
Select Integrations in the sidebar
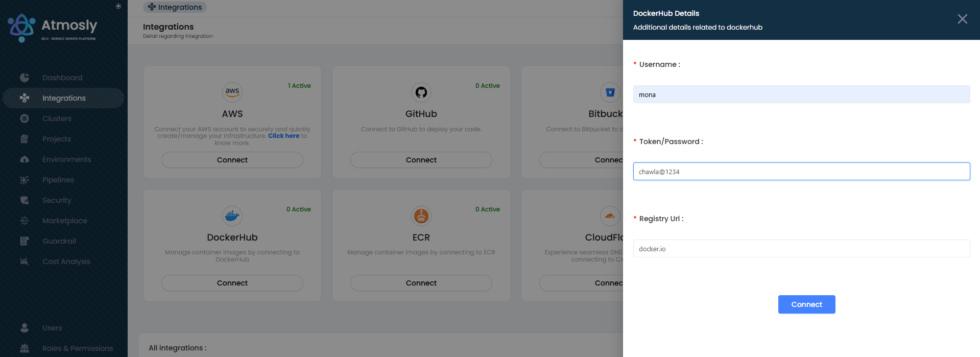click(x=64, y=98)
